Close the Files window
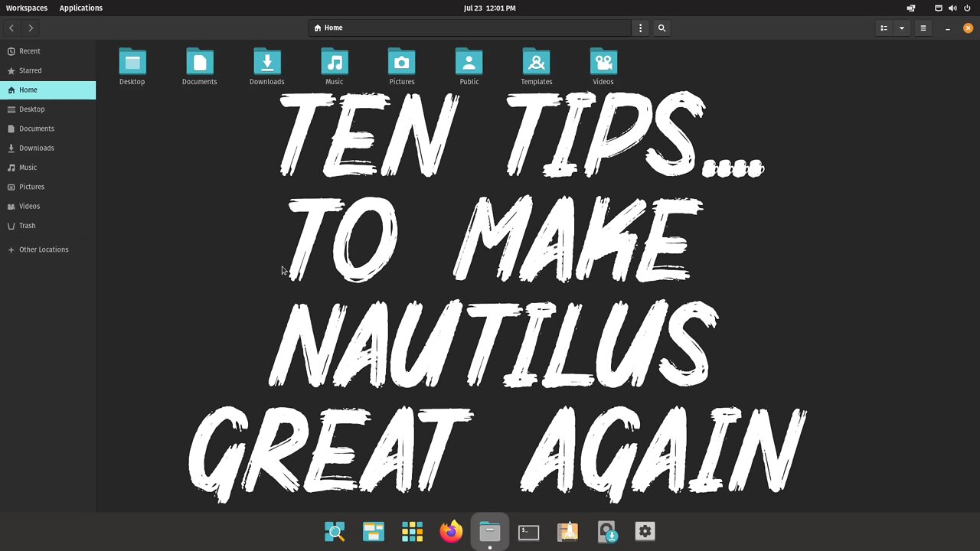This screenshot has height=551, width=980. (968, 28)
